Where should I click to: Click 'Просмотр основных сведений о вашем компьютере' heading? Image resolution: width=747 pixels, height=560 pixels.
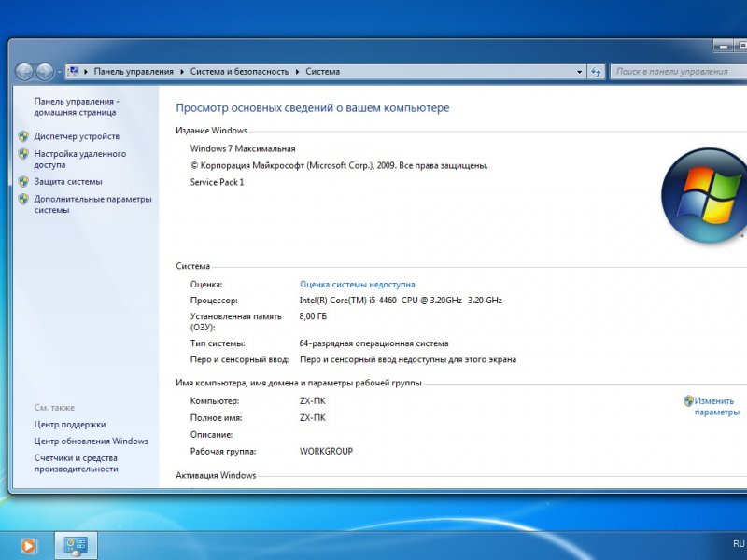click(x=313, y=108)
